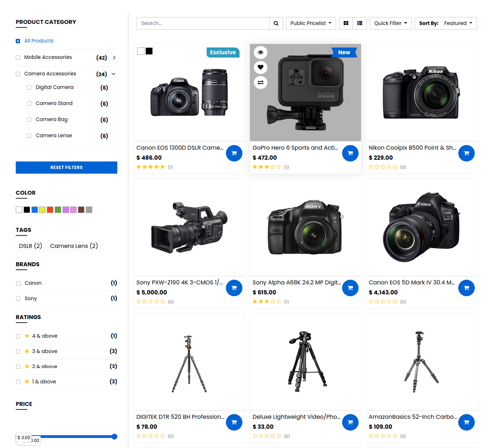
Task: Click into the product search field
Action: [x=203, y=23]
